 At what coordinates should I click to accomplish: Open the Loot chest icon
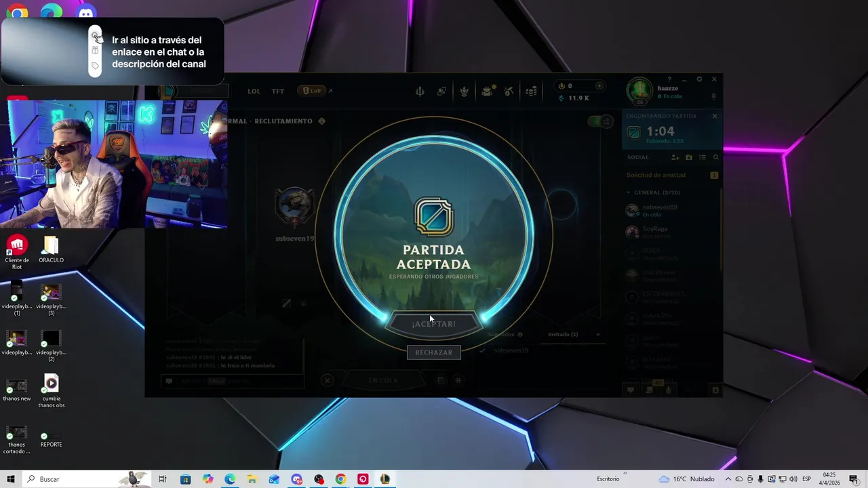[487, 91]
